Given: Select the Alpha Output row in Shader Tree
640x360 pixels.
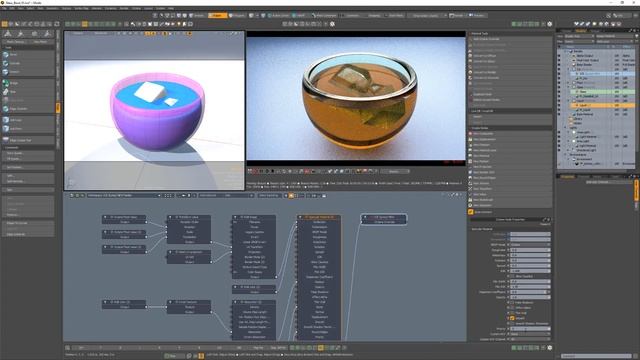Looking at the screenshot, I should [x=596, y=56].
